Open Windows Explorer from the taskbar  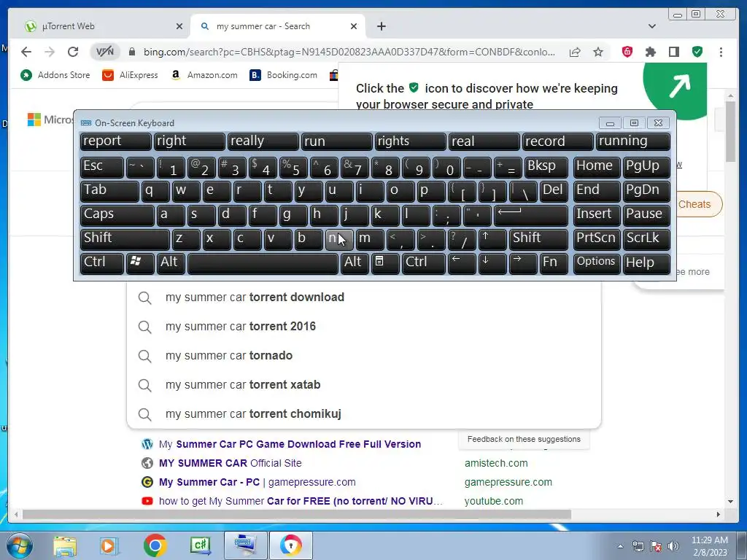65,545
